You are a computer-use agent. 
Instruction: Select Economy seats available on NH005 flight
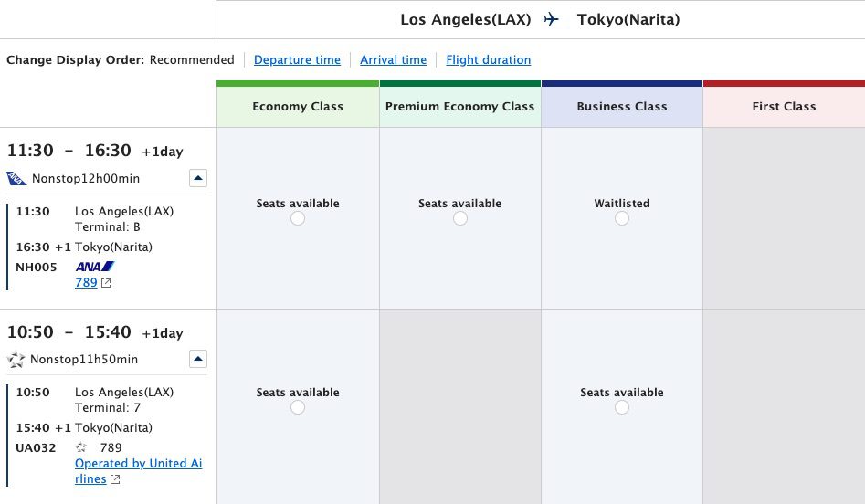tap(298, 218)
